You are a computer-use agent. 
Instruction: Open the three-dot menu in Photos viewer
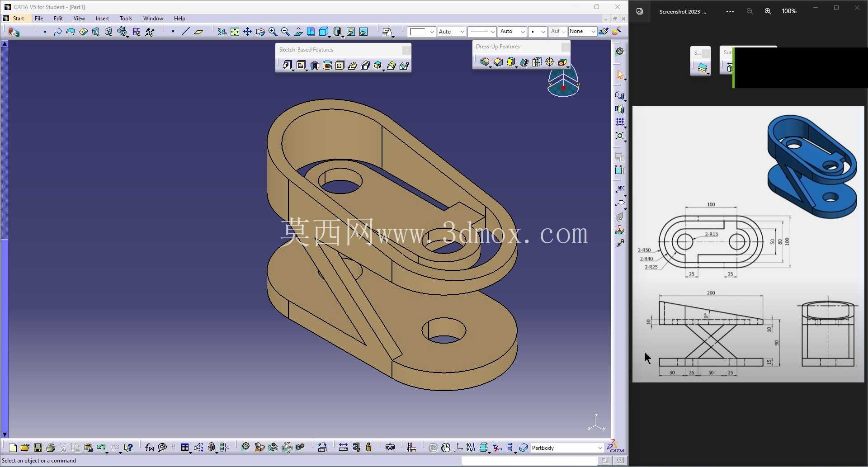(x=730, y=11)
